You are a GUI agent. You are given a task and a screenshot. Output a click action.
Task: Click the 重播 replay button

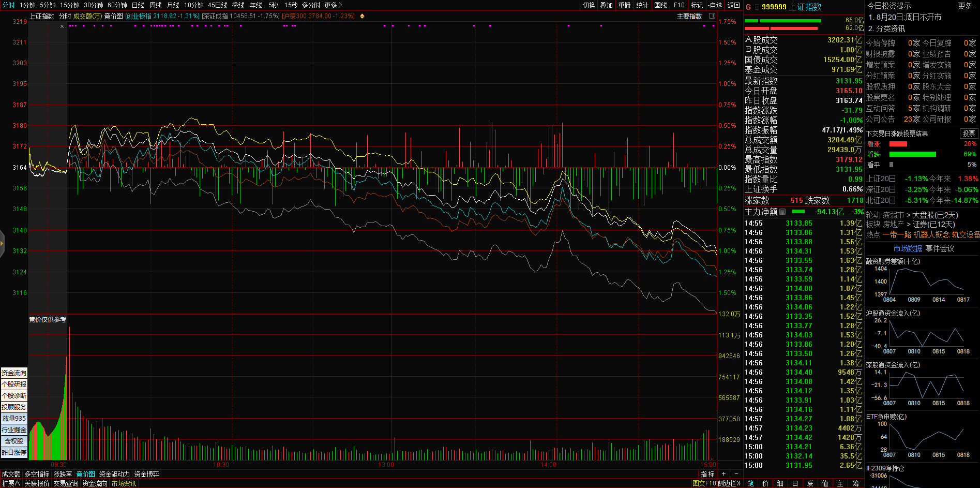(624, 5)
